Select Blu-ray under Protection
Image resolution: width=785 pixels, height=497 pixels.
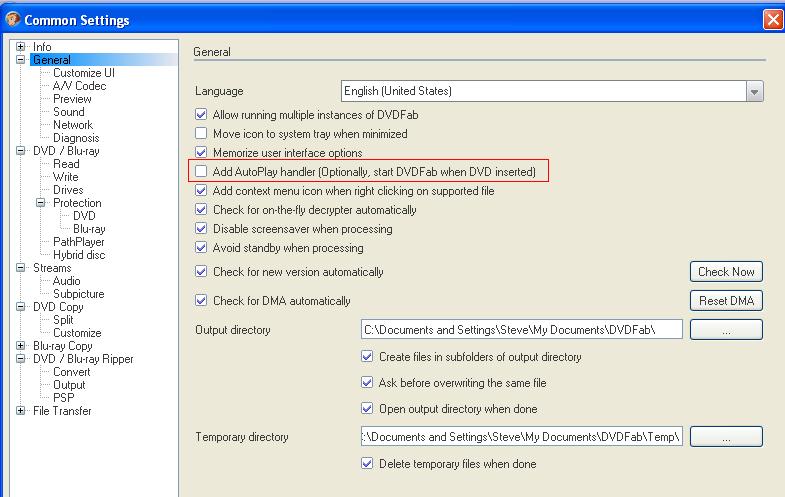[89, 229]
